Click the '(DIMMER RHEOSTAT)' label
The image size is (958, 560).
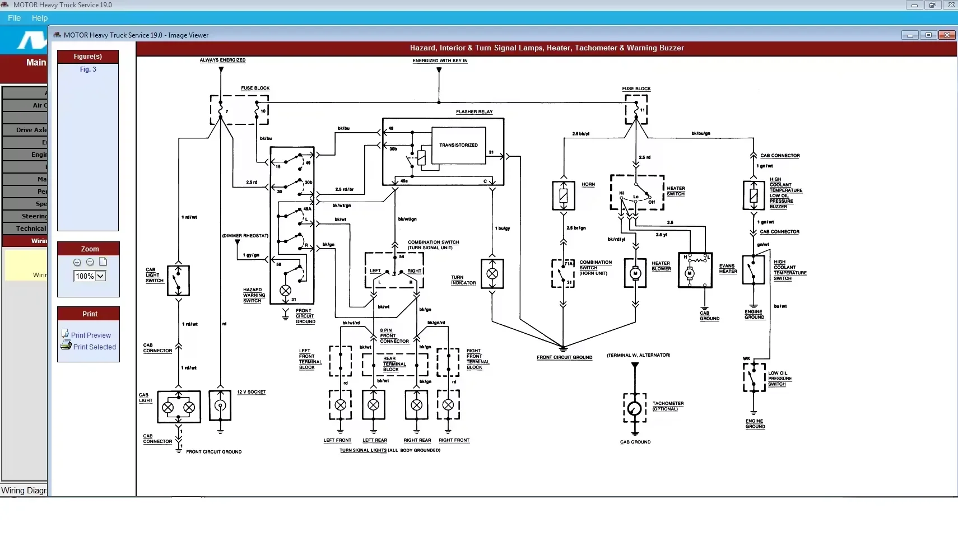click(245, 236)
